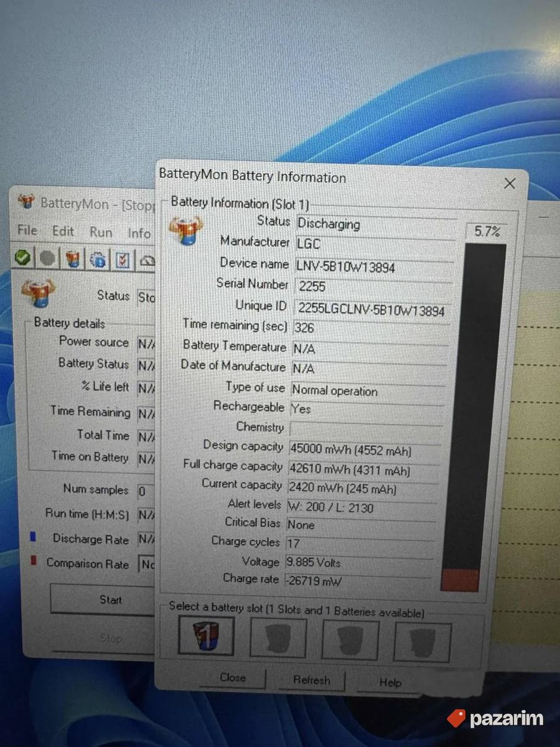Click the Date of Manufacture N/A field
The image size is (560, 747).
(369, 369)
